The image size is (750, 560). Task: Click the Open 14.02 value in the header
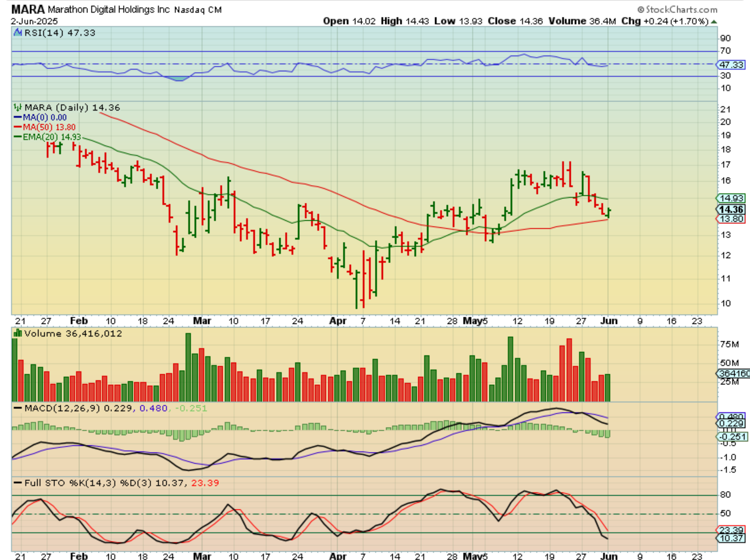349,21
